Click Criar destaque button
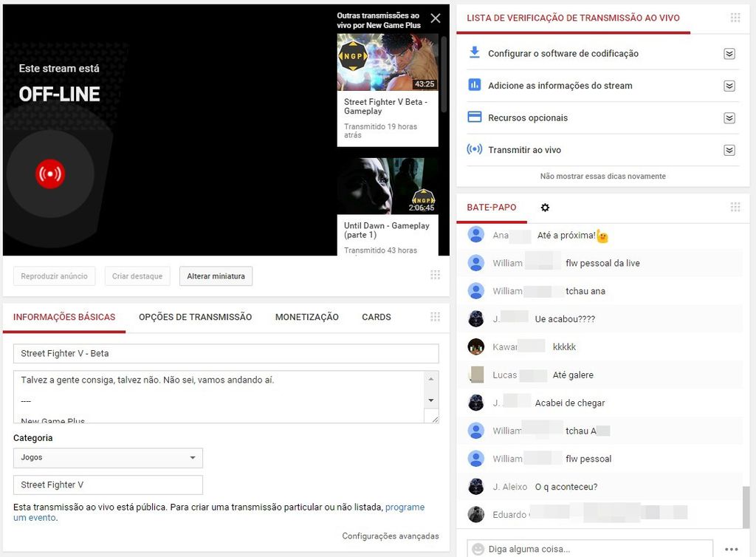Screen dimensions: 756x557 [x=137, y=276]
